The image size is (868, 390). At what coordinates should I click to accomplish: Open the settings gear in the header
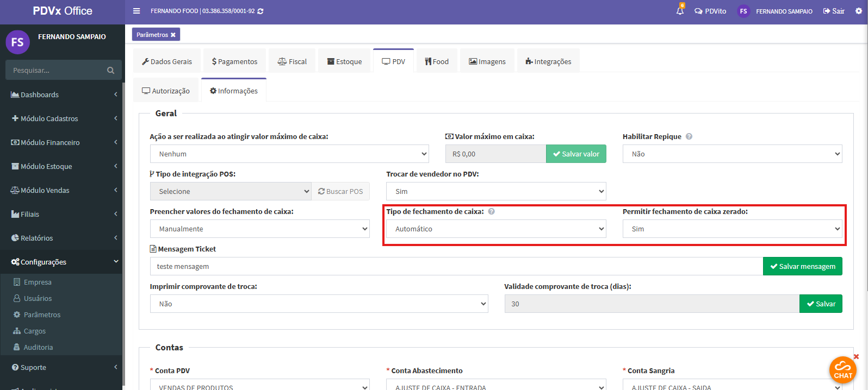click(859, 11)
